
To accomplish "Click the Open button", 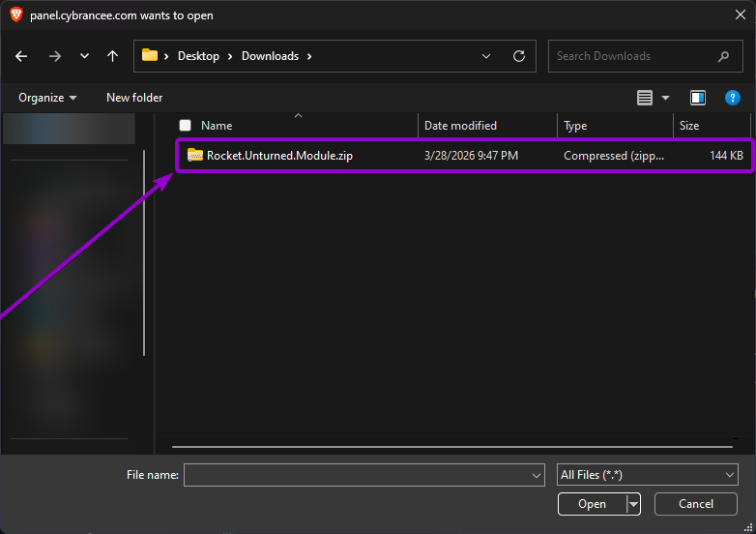I will (592, 504).
